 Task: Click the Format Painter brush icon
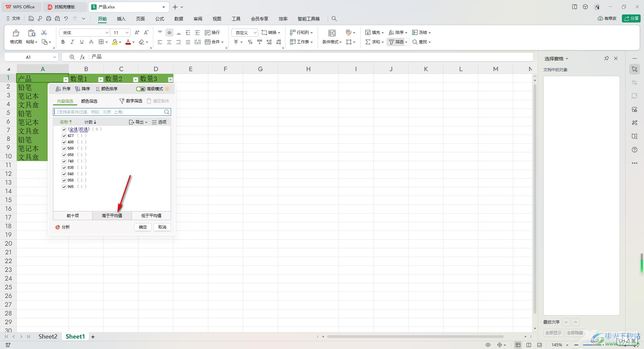16,33
